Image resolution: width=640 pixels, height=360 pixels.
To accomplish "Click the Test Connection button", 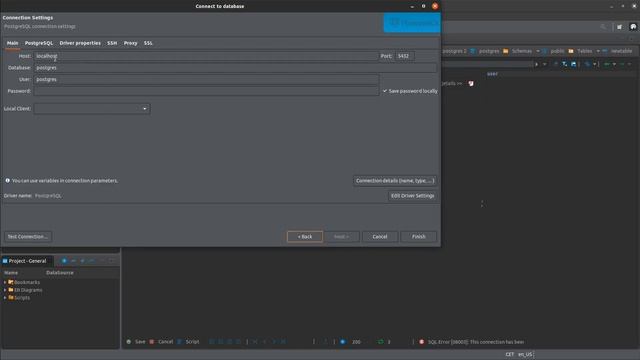I will click(27, 237).
